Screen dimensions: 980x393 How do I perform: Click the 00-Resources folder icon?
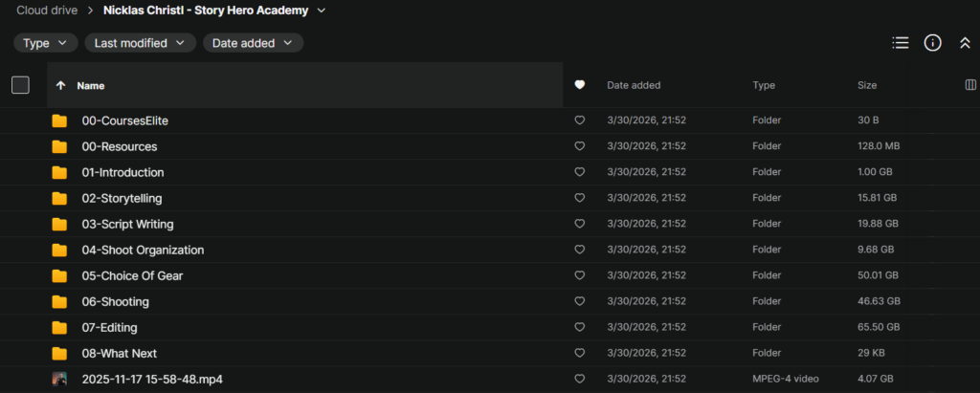coord(59,146)
